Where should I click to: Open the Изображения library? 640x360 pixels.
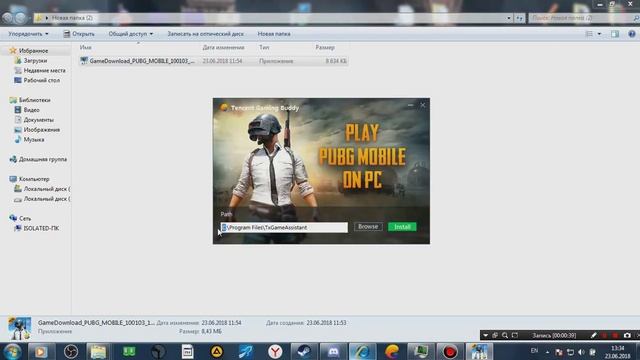pos(37,130)
